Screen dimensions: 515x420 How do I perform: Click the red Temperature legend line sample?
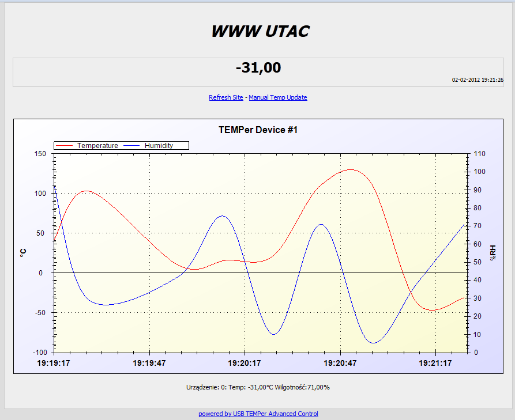tap(63, 145)
